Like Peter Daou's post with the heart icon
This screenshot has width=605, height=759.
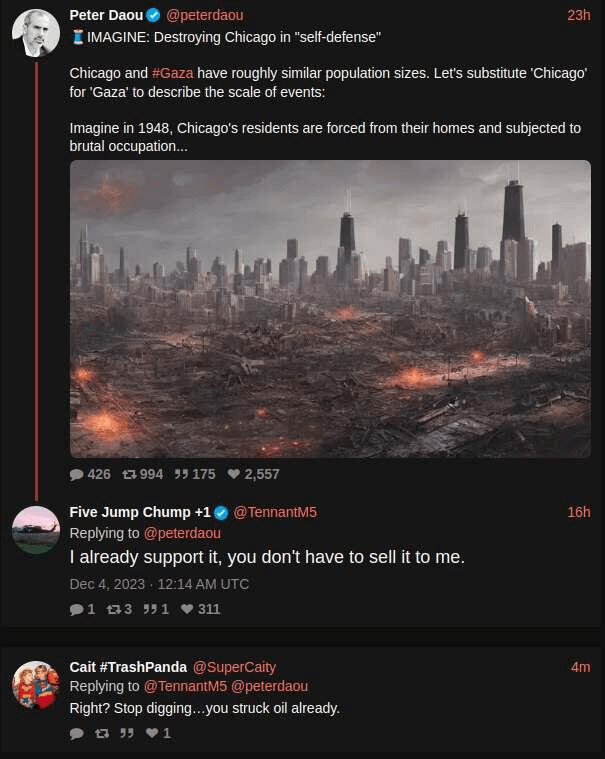tap(233, 474)
